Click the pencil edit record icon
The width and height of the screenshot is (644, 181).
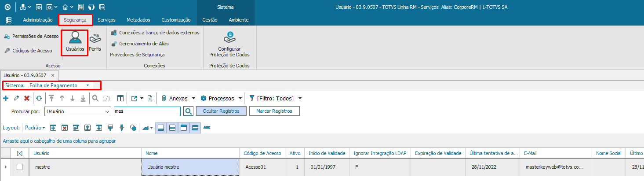[16, 98]
